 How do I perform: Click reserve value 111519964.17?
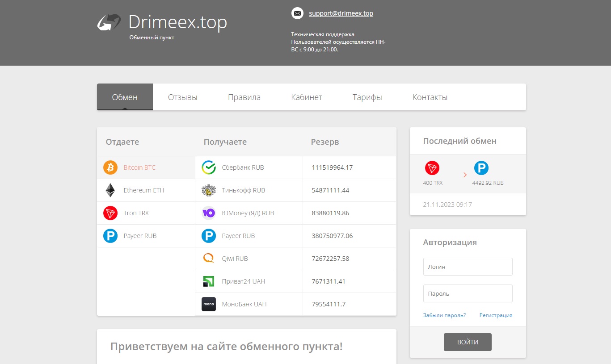[x=332, y=167]
